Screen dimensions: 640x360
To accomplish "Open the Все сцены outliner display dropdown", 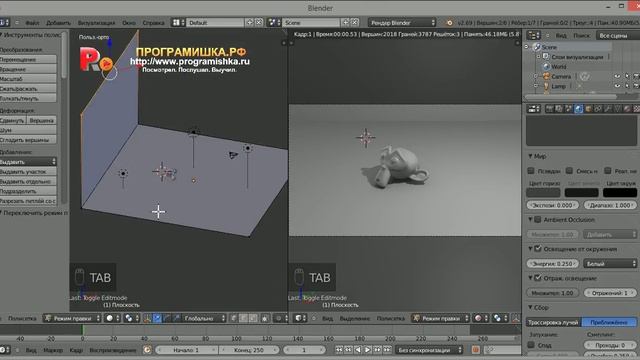I will click(618, 36).
